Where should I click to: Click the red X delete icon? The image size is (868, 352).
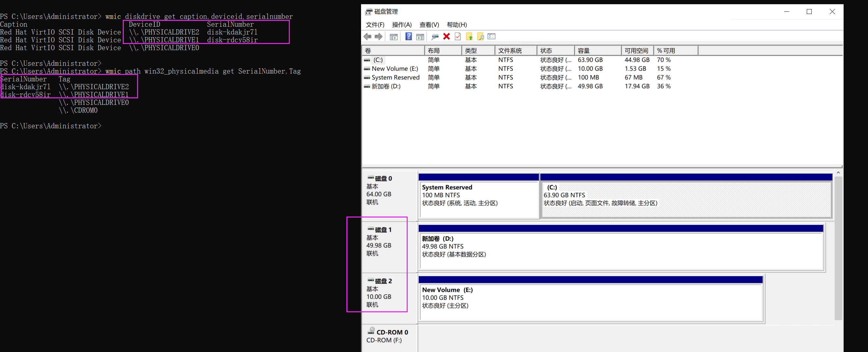(x=446, y=36)
